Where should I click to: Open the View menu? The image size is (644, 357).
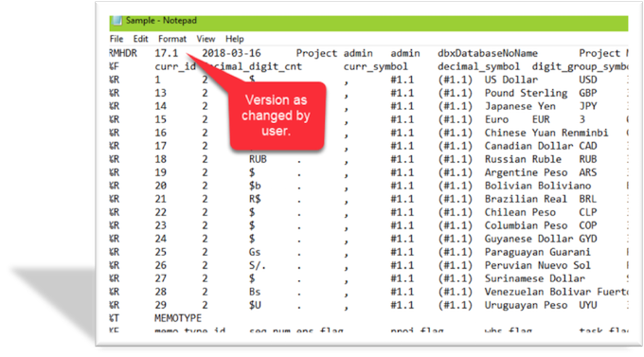[x=206, y=39]
